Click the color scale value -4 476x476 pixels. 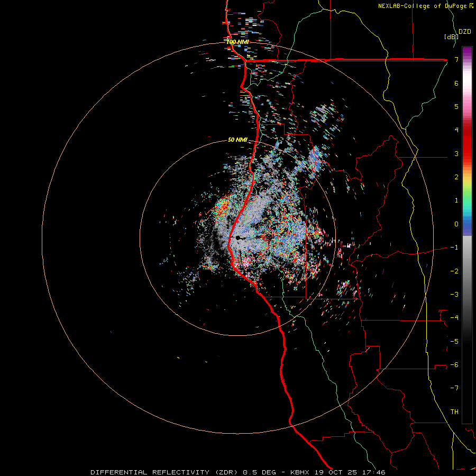[x=454, y=318]
